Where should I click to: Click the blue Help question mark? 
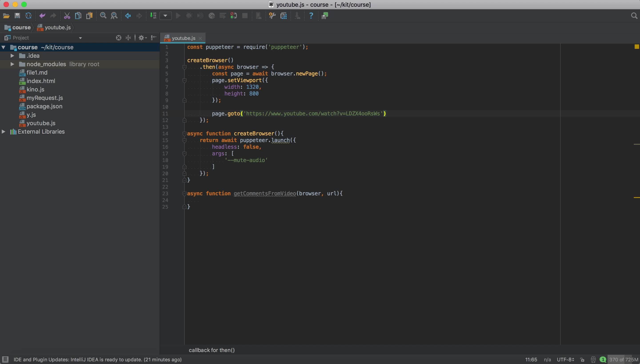(311, 16)
